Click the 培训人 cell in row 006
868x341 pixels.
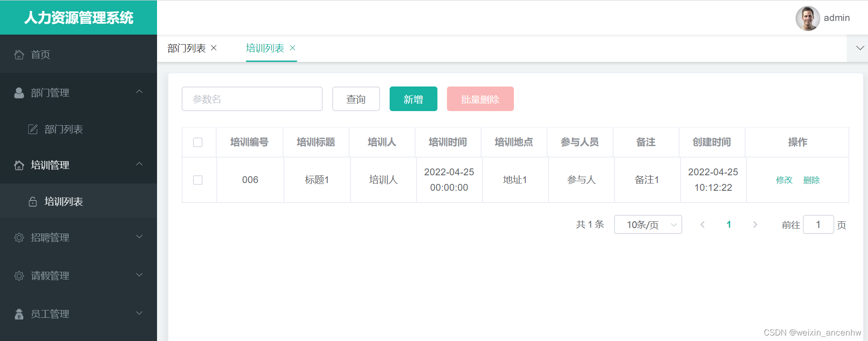pos(383,180)
